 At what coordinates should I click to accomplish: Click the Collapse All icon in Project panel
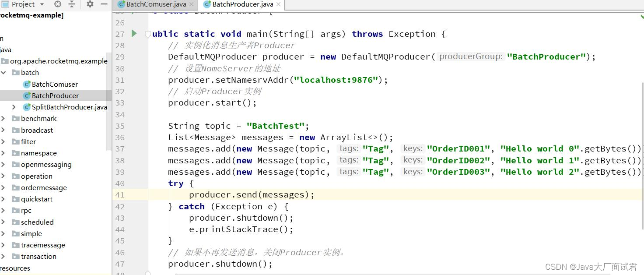pos(72,4)
